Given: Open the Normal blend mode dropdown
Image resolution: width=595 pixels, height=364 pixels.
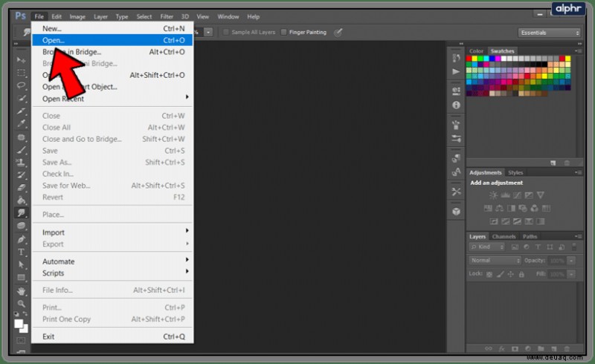Looking at the screenshot, I should 495,261.
